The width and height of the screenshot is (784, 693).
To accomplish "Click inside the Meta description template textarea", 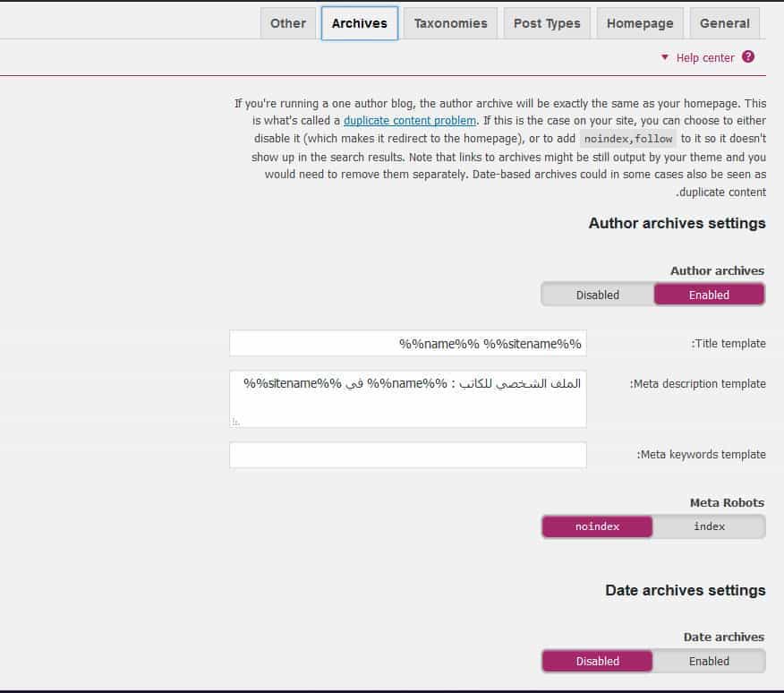I will [x=408, y=399].
